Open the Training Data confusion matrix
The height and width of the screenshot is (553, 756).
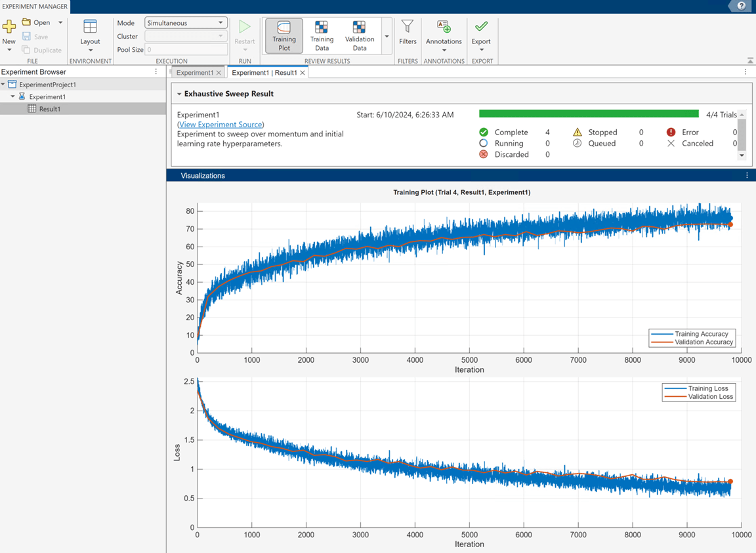pos(322,35)
